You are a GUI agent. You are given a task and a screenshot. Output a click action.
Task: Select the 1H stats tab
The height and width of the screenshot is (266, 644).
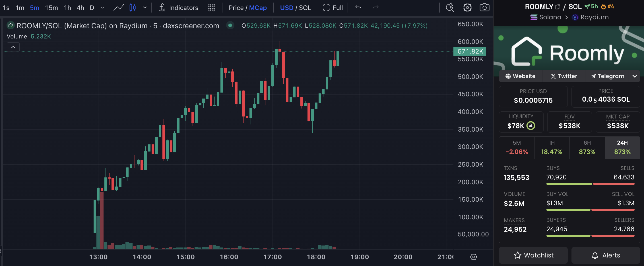click(552, 148)
